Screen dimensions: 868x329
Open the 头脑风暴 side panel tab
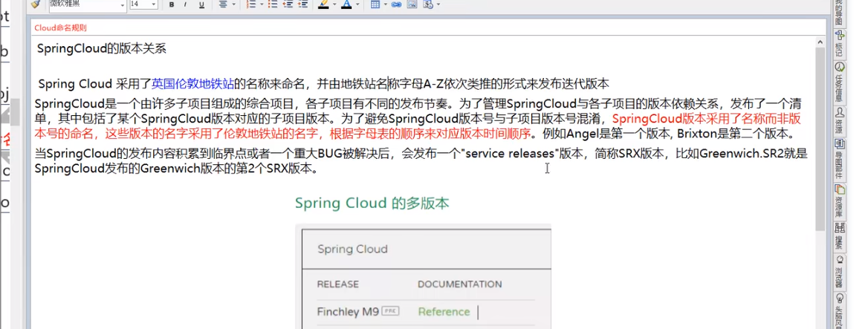pos(839,310)
